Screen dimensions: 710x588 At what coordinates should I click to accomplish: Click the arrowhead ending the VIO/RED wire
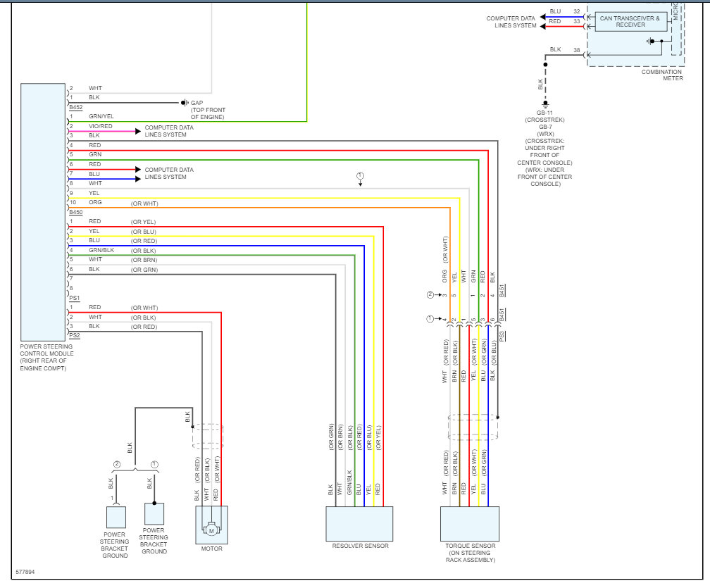(x=138, y=131)
